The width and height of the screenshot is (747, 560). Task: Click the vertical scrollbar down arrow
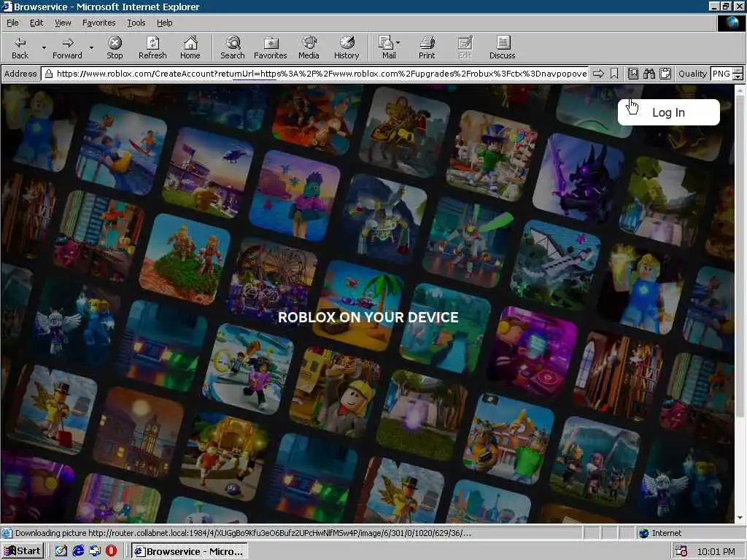(740, 518)
